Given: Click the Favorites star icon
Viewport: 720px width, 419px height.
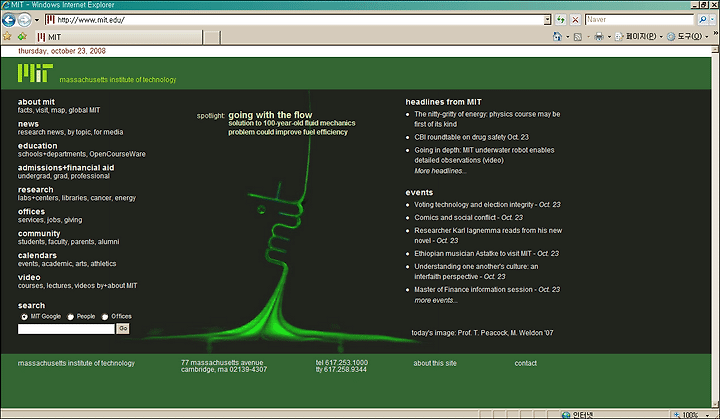Looking at the screenshot, I should tap(7, 36).
